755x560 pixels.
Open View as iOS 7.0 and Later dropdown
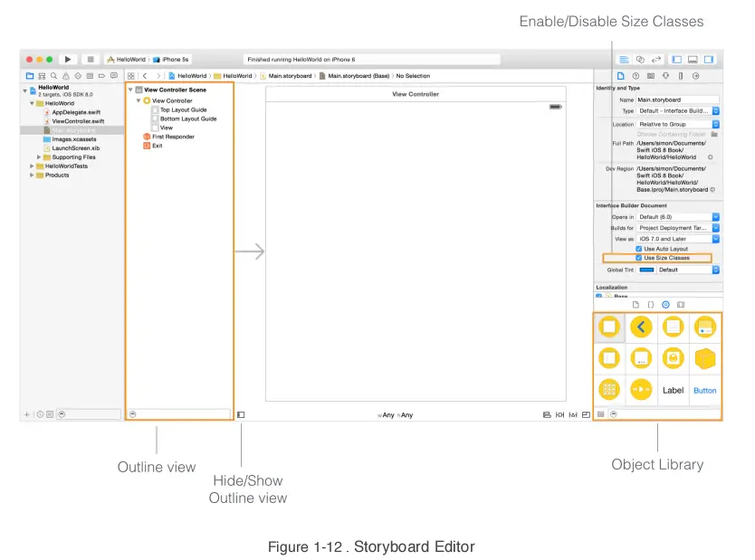(x=677, y=239)
